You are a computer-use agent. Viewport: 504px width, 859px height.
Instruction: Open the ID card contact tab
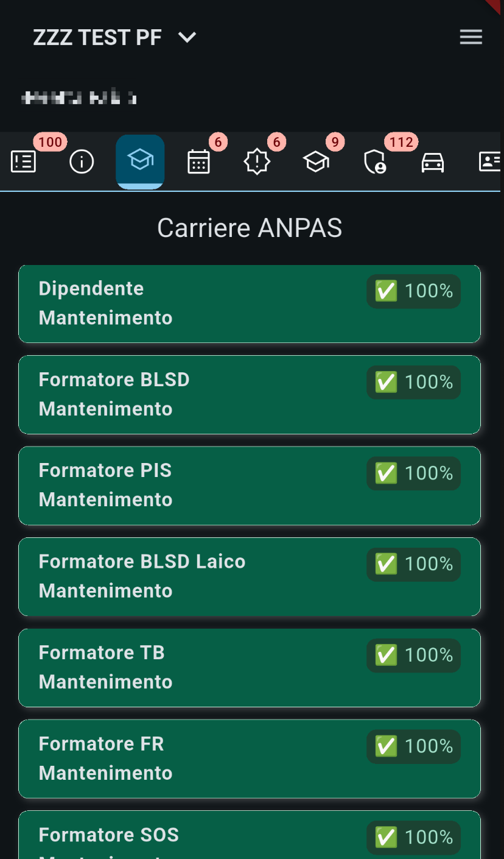coord(491,162)
